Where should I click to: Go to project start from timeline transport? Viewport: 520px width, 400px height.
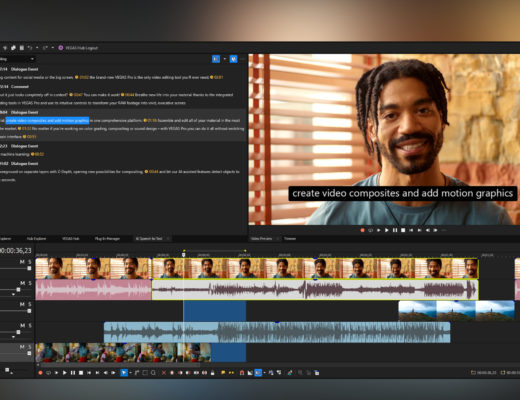(x=89, y=373)
